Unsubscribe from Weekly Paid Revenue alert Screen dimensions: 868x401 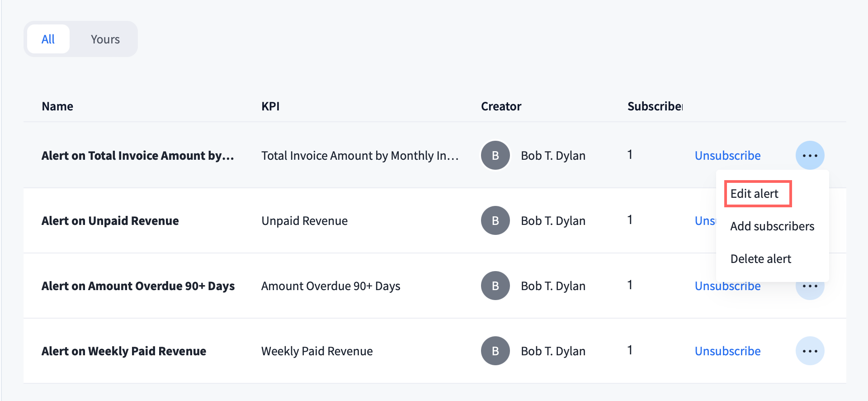[x=727, y=351]
